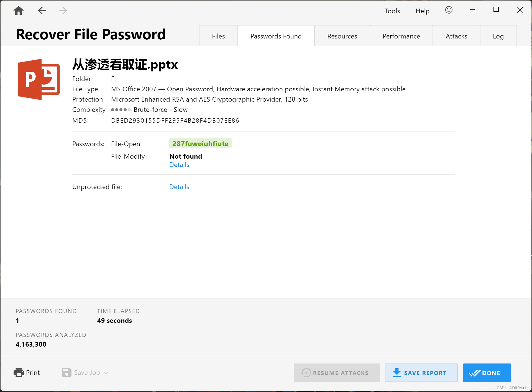Click the Save Job disk icon
The image size is (532, 392).
point(66,372)
